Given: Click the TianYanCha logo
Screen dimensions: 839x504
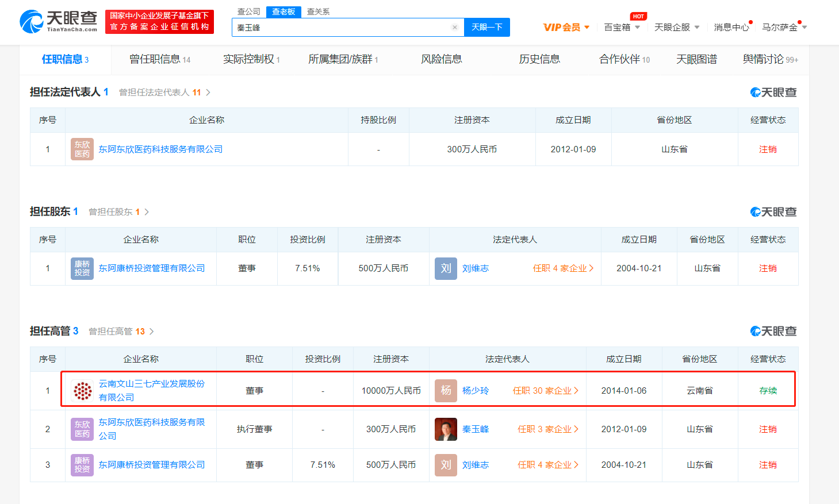Looking at the screenshot, I should [58, 22].
